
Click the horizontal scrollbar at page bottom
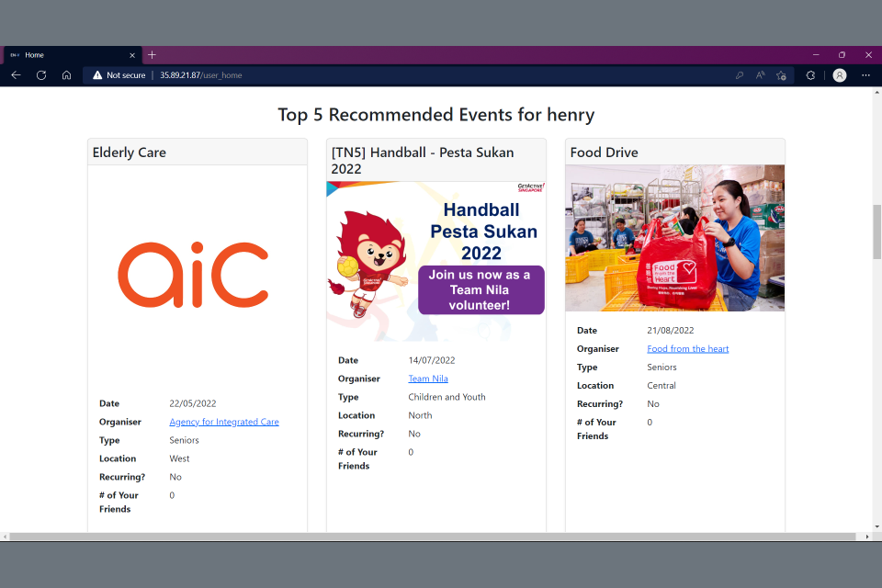[433, 537]
